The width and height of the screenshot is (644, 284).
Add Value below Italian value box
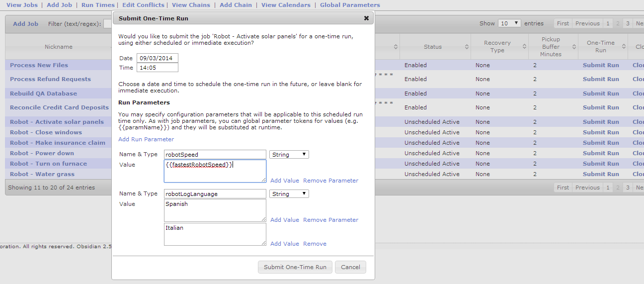pyautogui.click(x=285, y=244)
